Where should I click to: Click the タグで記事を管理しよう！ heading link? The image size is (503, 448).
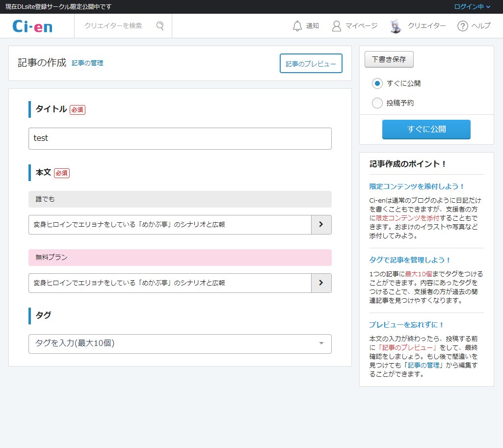[410, 260]
